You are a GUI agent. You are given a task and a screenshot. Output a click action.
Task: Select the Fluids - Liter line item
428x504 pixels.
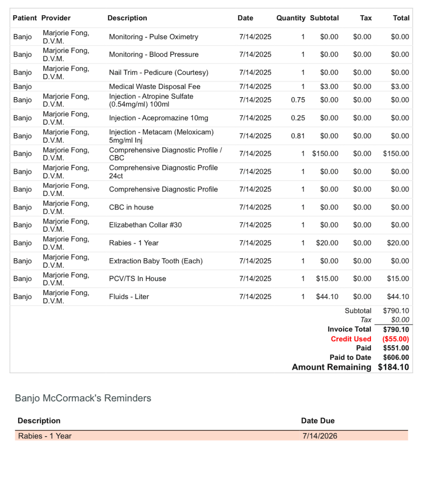click(x=129, y=297)
